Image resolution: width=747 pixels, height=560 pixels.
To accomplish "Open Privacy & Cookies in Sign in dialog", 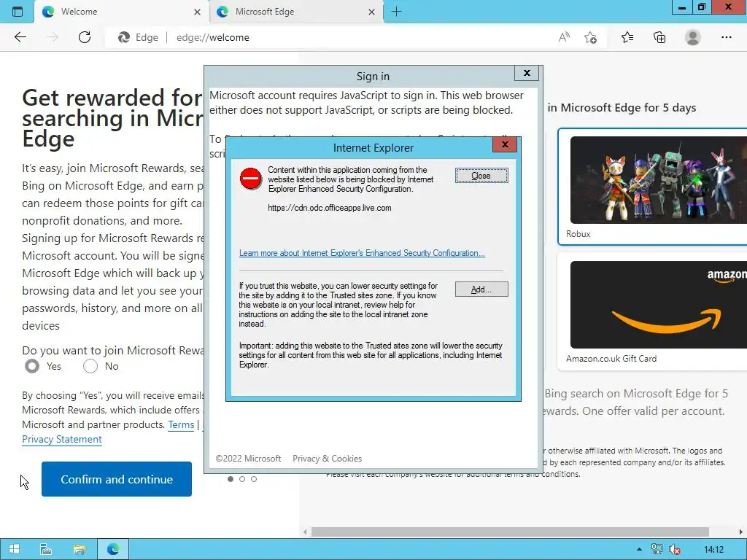I will (x=327, y=459).
